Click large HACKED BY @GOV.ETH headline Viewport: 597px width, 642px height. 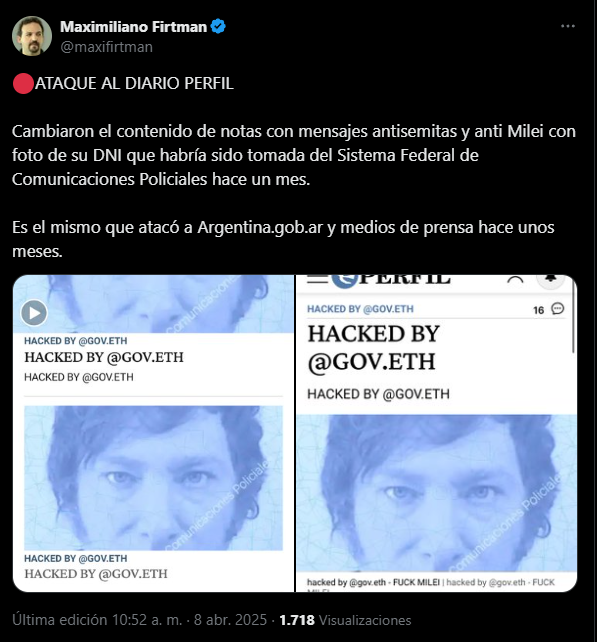373,348
